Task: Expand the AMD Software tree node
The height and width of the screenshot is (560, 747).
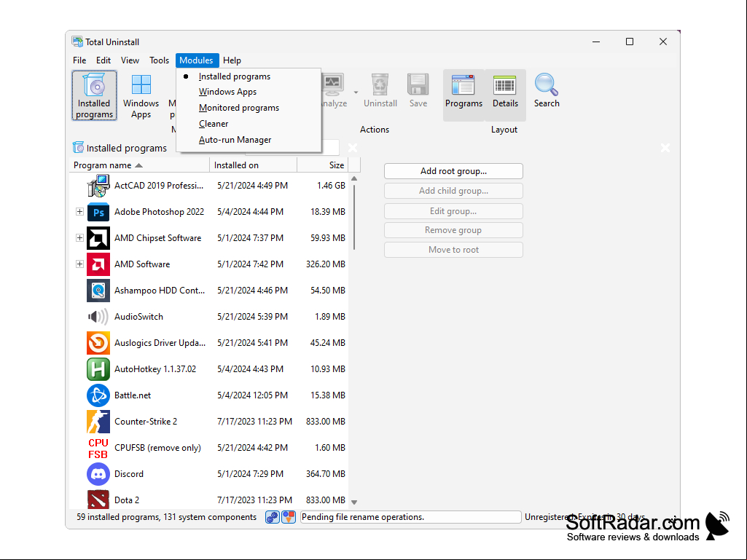Action: click(79, 264)
